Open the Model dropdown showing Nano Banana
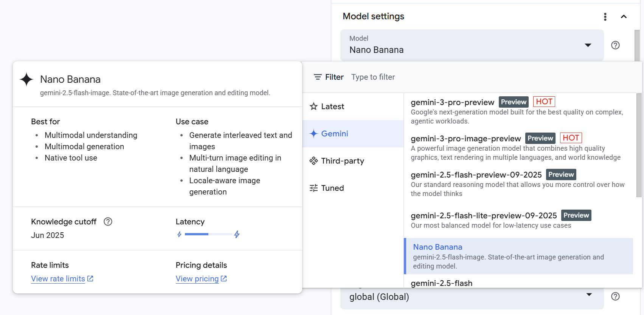This screenshot has width=644, height=315. (x=472, y=45)
